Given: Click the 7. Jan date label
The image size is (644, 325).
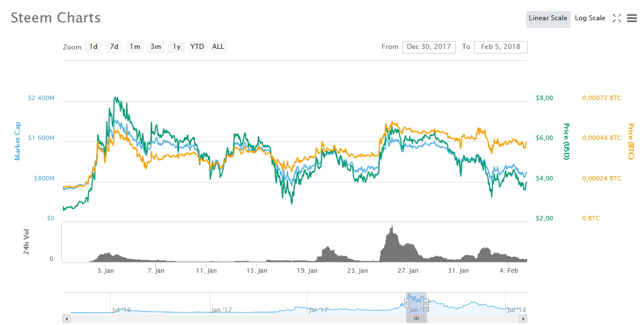Looking at the screenshot, I should point(156,270).
